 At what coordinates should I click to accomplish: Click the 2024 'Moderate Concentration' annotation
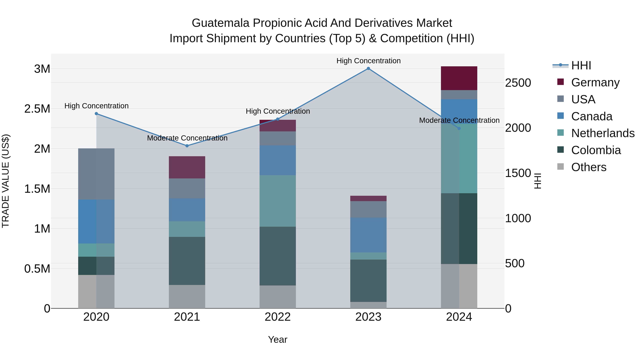click(x=459, y=120)
